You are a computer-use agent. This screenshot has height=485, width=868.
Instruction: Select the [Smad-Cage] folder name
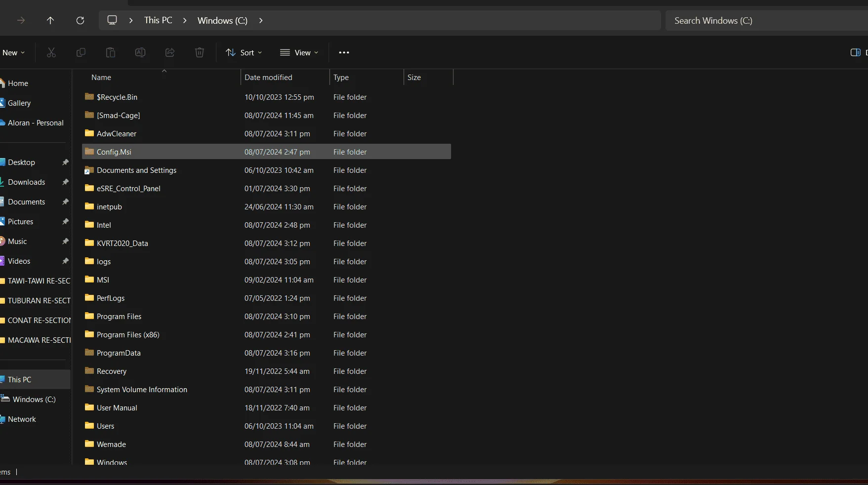[119, 116]
